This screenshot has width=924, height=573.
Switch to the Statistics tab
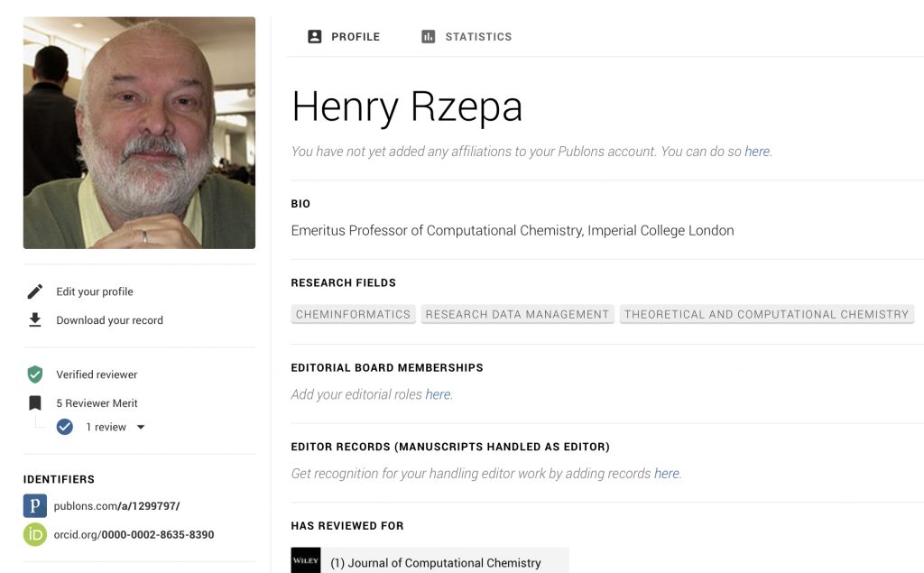tap(467, 37)
